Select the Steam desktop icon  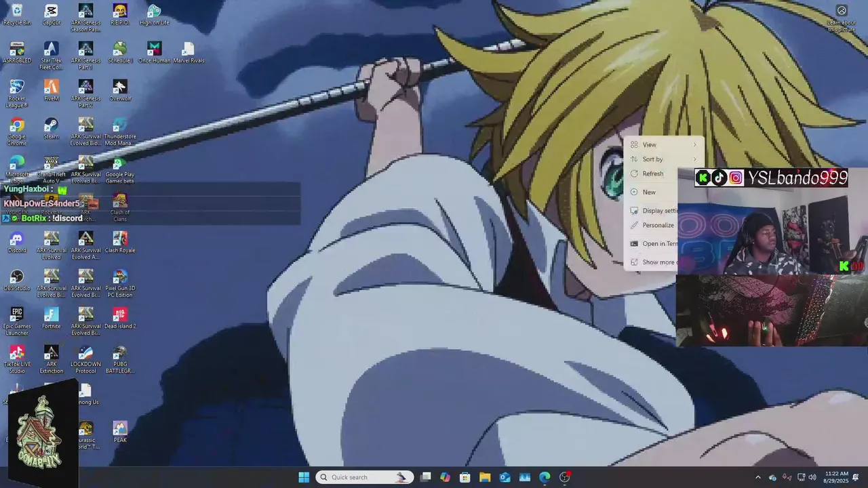click(x=52, y=129)
